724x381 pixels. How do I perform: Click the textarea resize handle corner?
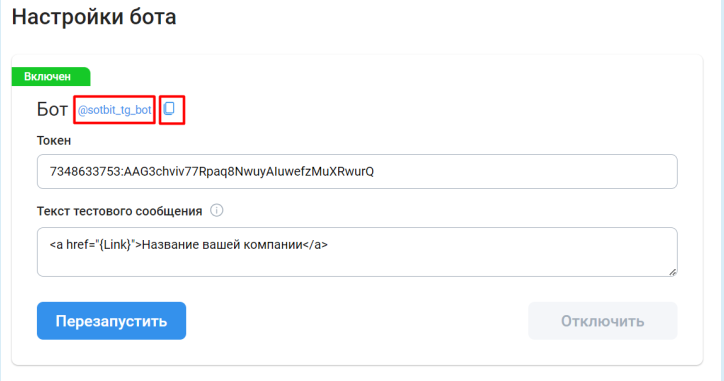[x=672, y=272]
